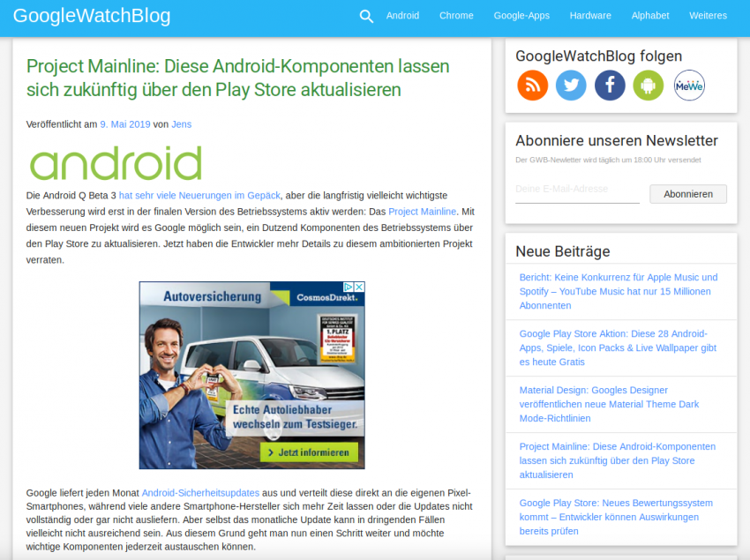Open the Alphabet menu item
Screen dimensions: 750x560
650,15
